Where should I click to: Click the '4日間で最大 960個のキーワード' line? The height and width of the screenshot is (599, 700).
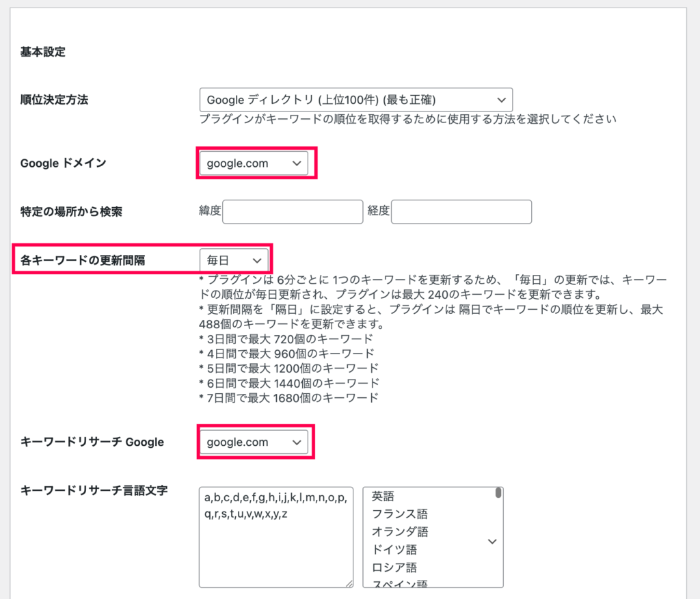pos(286,354)
